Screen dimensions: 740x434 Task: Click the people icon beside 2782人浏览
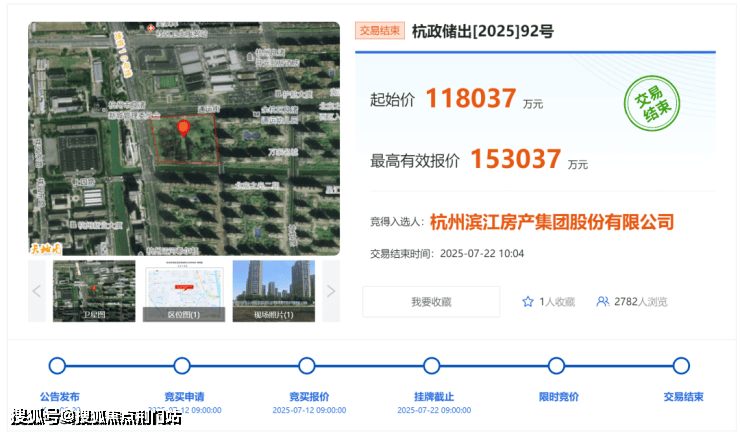(603, 301)
